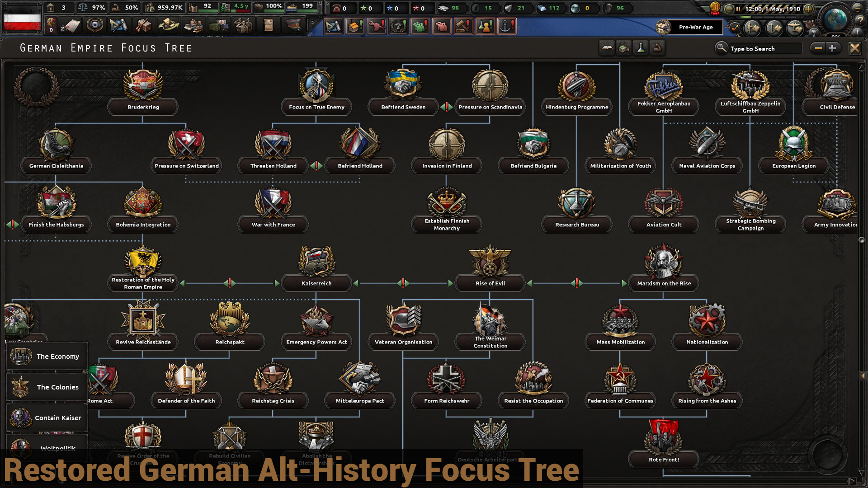Open the Recruit saluting soldiers icon
Image resolution: width=868 pixels, height=488 pixels.
point(244,25)
